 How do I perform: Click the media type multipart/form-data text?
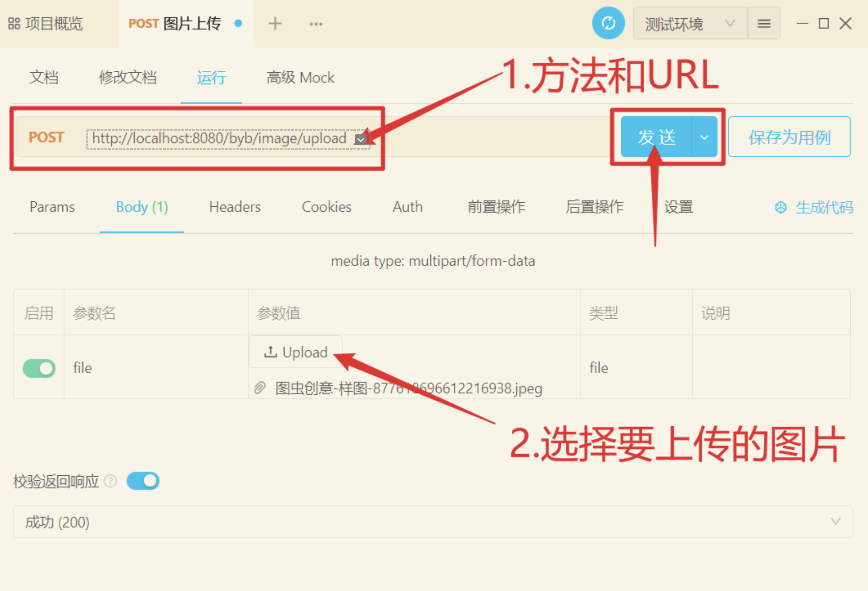(x=433, y=261)
